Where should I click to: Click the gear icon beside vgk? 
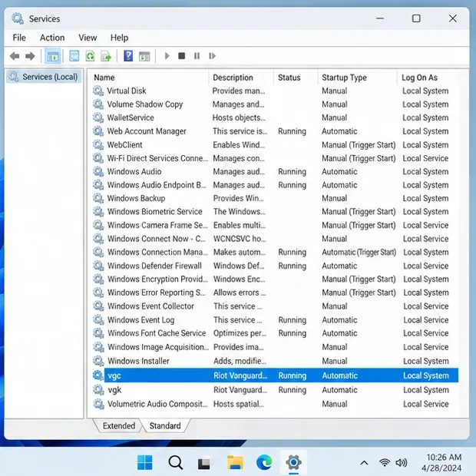[x=98, y=389]
